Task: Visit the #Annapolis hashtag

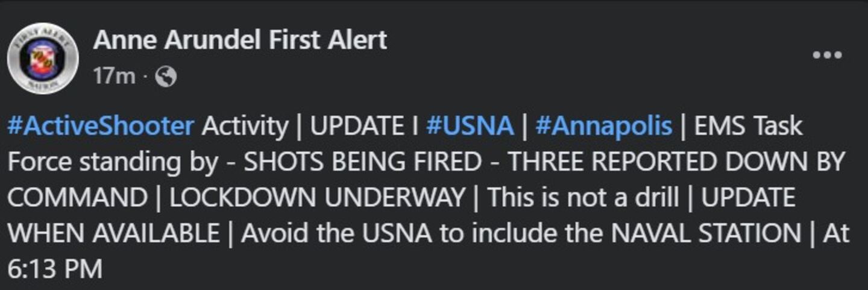Action: (x=603, y=127)
